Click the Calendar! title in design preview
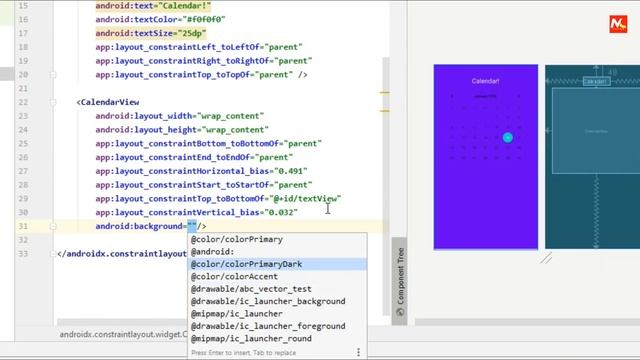Viewport: 640px width, 360px height. click(485, 81)
